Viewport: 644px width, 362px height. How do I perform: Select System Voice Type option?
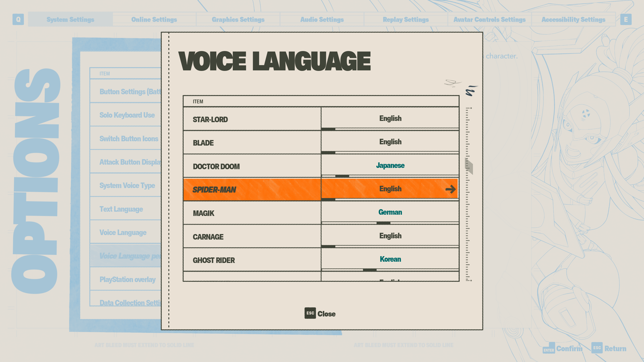(126, 185)
